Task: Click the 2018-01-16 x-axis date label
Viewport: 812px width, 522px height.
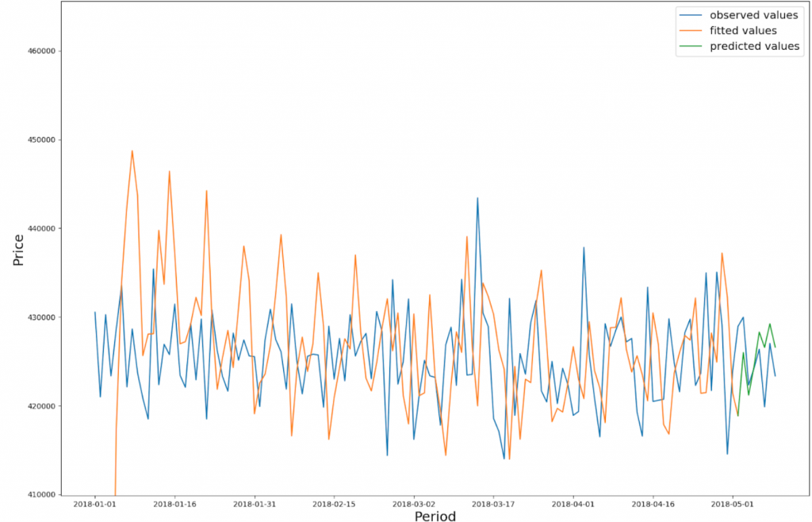Action: 174,503
